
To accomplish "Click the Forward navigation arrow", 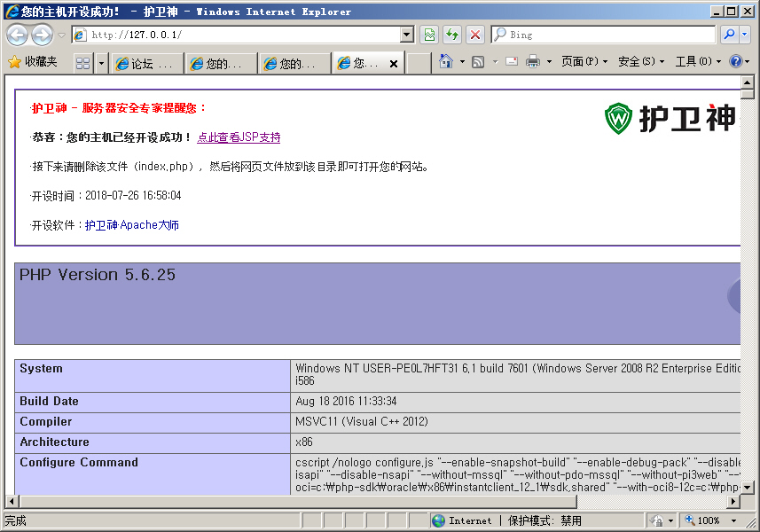I will click(x=41, y=35).
